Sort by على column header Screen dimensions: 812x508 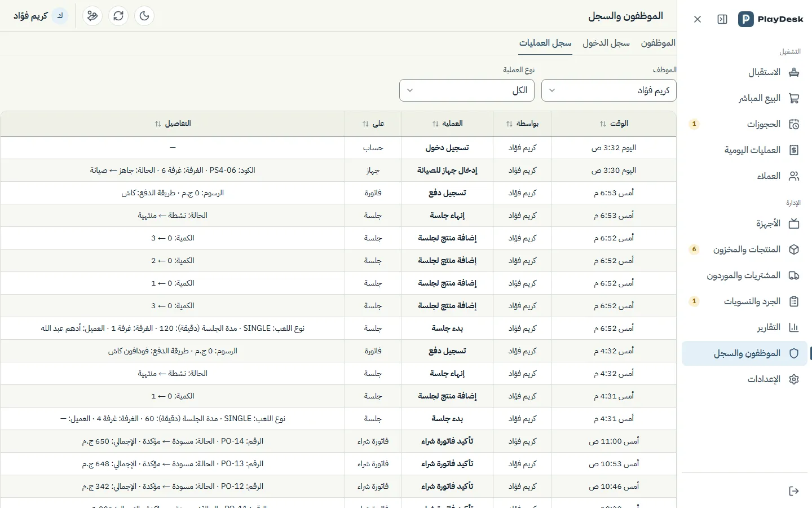[373, 124]
